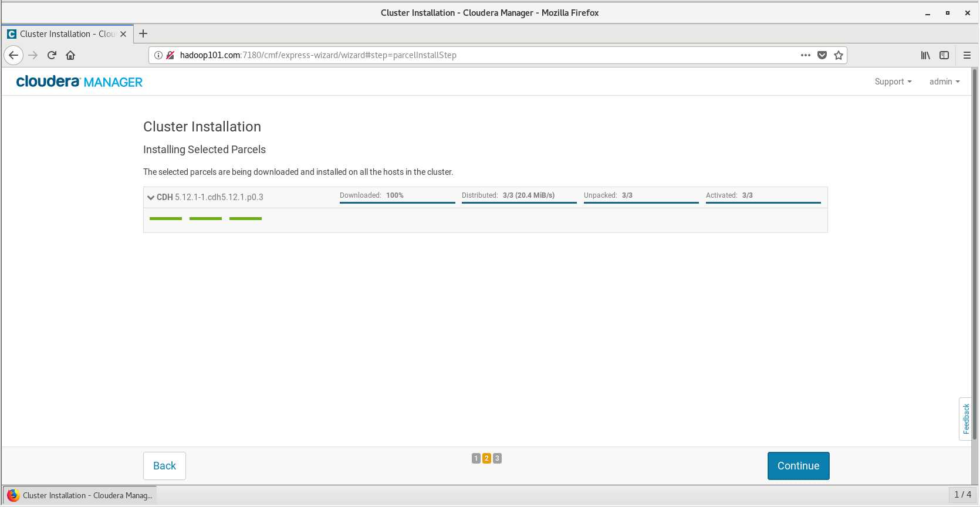Screen dimensions: 980x507
Task: Bookmark this page with the star
Action: click(839, 55)
